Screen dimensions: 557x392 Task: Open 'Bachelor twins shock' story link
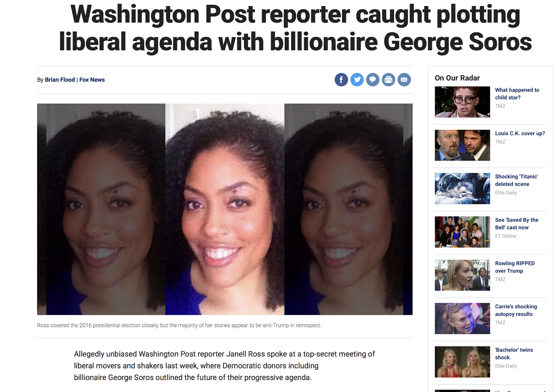[x=514, y=354]
